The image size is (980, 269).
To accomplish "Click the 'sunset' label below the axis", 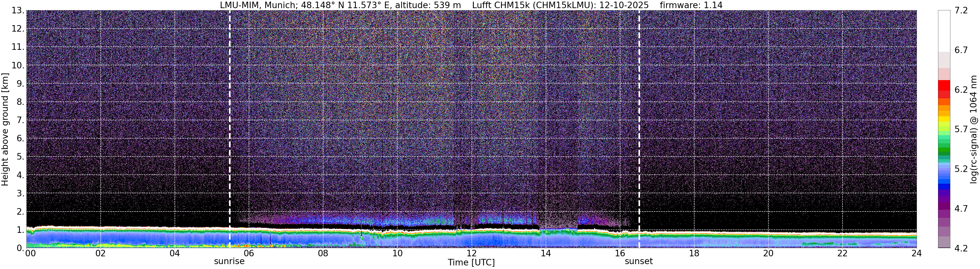I will pos(639,262).
